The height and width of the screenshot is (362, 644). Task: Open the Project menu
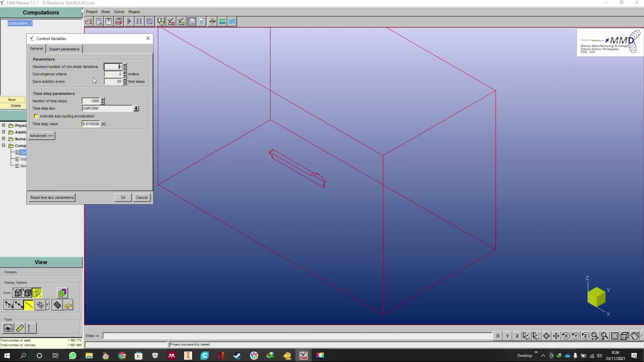[92, 12]
